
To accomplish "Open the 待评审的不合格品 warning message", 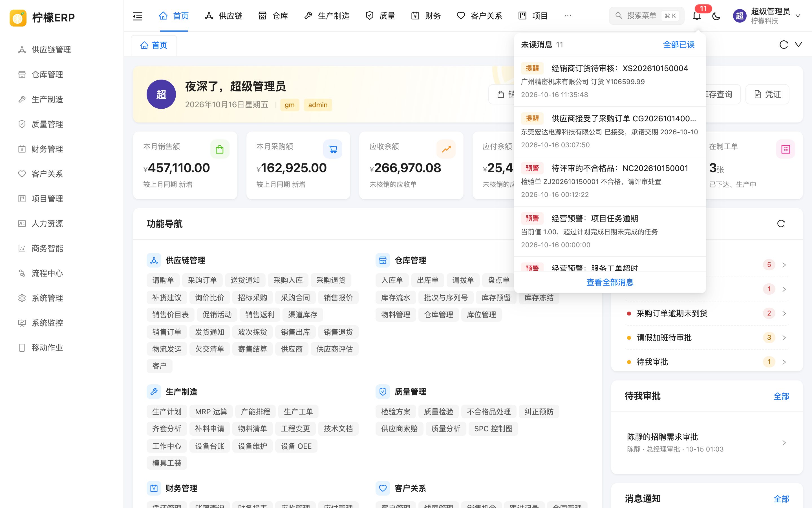I will point(610,181).
